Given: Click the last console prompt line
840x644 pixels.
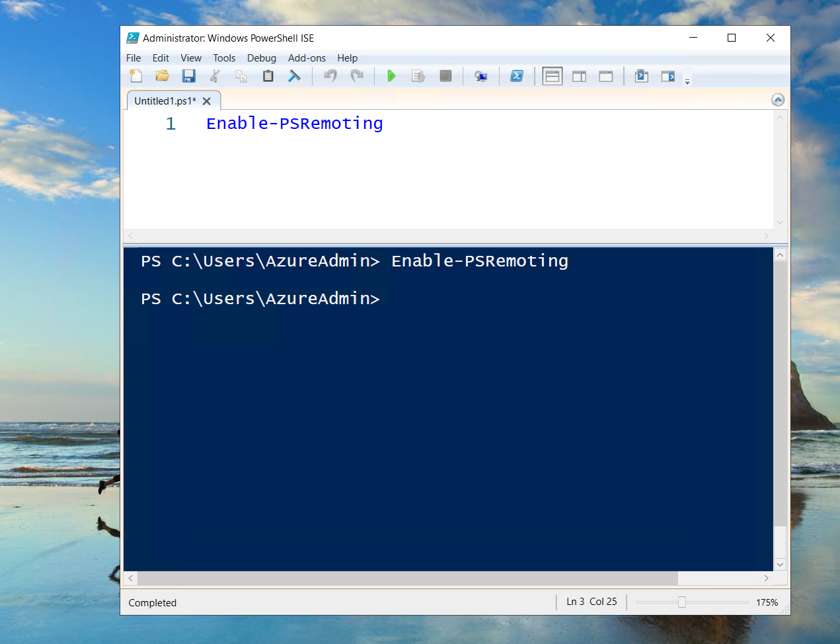Looking at the screenshot, I should click(260, 299).
